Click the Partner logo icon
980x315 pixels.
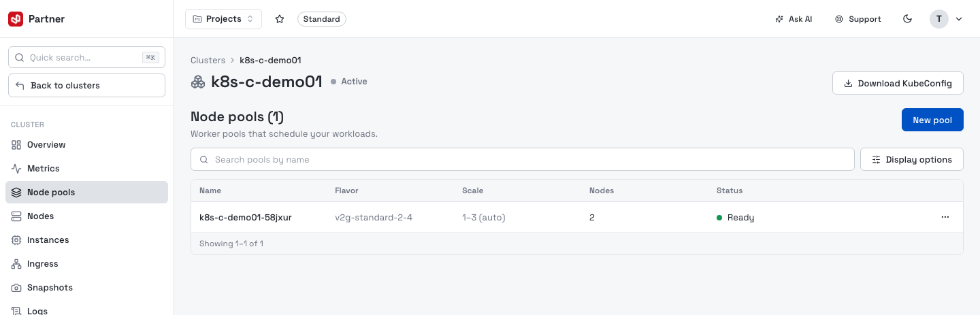pos(16,19)
